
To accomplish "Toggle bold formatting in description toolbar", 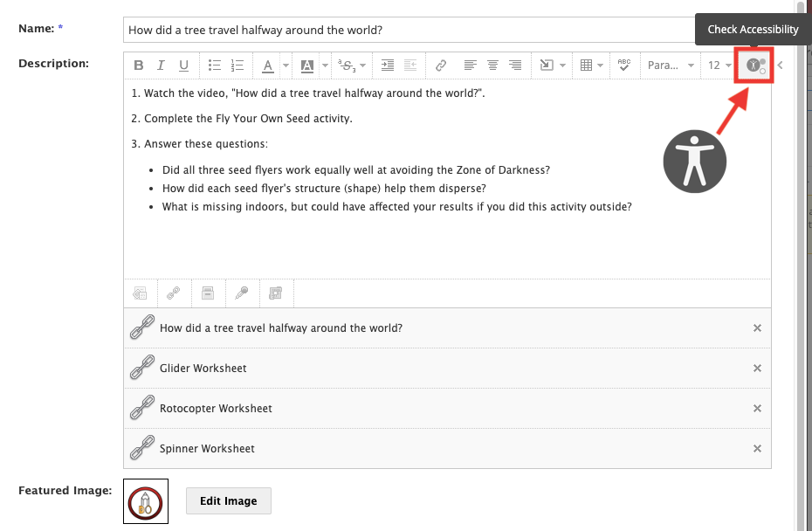I will pos(138,66).
